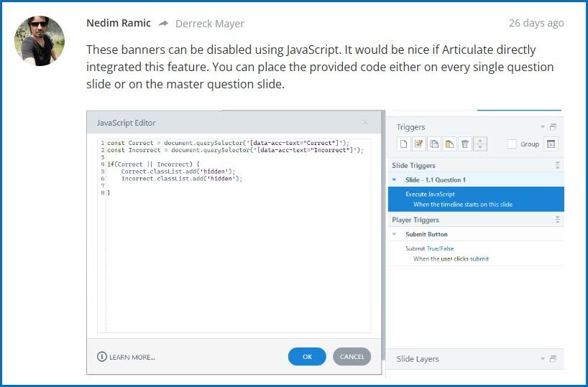Select the Execute JavaScript trigger
The width and height of the screenshot is (588, 387).
[x=430, y=194]
